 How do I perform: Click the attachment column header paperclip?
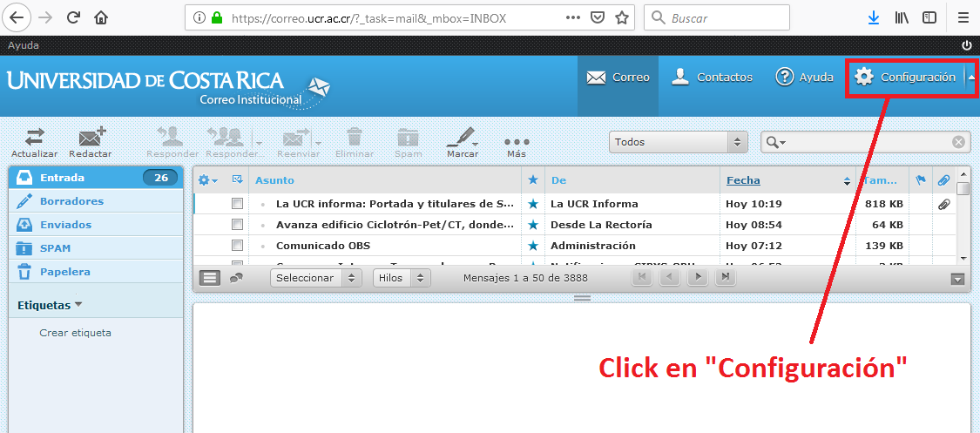coord(943,180)
